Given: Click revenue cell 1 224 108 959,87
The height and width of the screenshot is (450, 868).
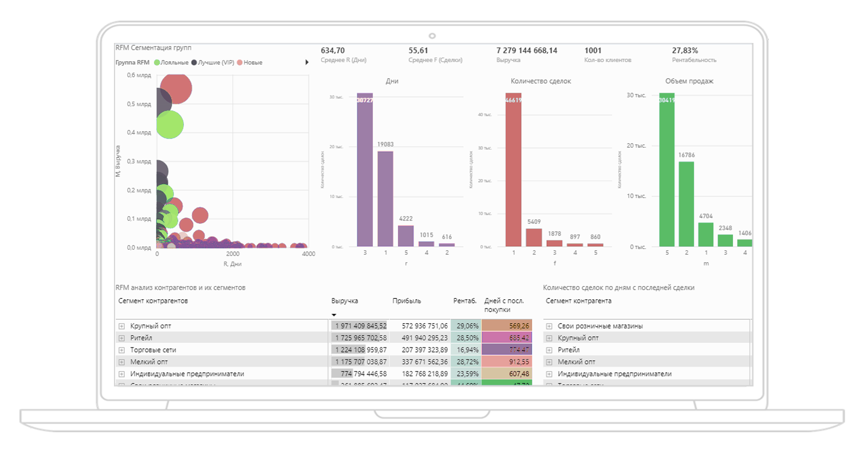Looking at the screenshot, I should 358,350.
